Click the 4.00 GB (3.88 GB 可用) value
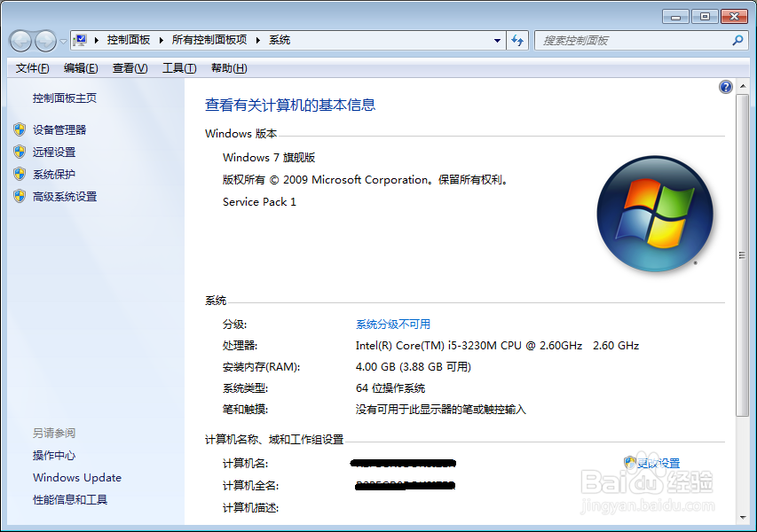The height and width of the screenshot is (532, 757). point(414,367)
